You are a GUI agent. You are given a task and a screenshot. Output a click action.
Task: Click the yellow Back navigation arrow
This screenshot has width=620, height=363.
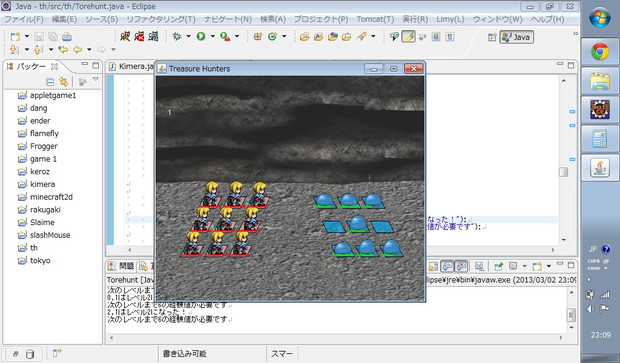click(x=78, y=49)
